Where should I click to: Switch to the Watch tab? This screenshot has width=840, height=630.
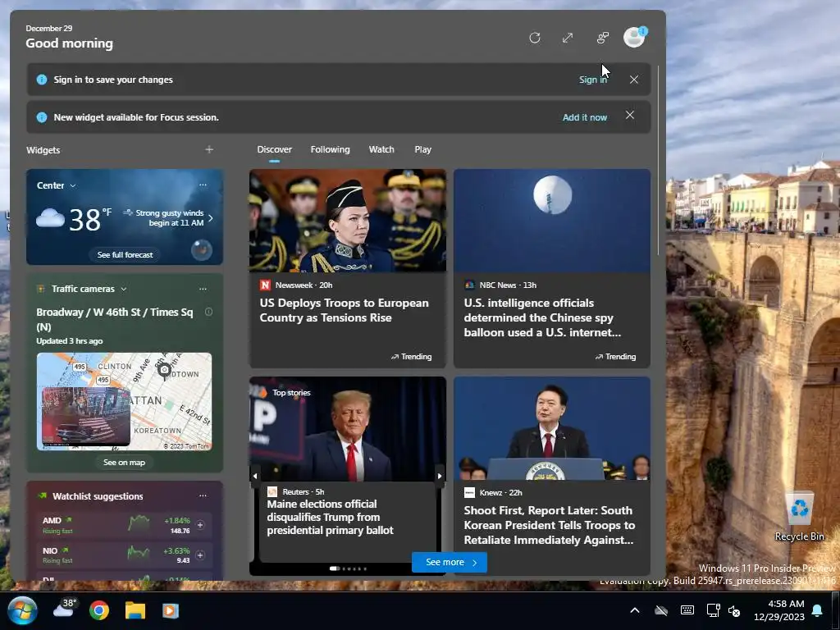coord(381,149)
